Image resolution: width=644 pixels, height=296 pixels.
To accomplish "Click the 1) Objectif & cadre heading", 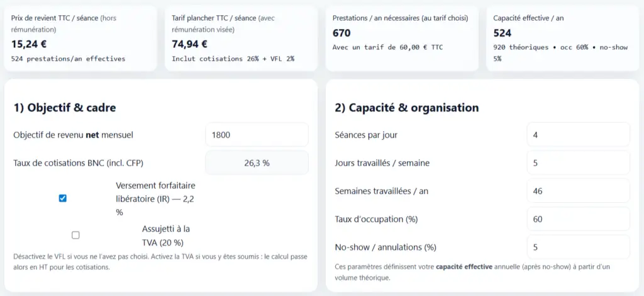I will (65, 108).
